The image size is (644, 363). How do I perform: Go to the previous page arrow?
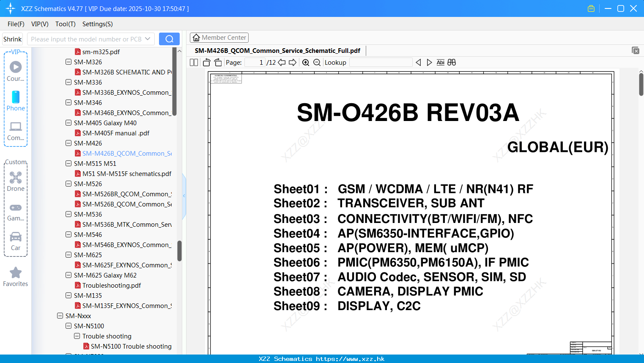click(282, 63)
